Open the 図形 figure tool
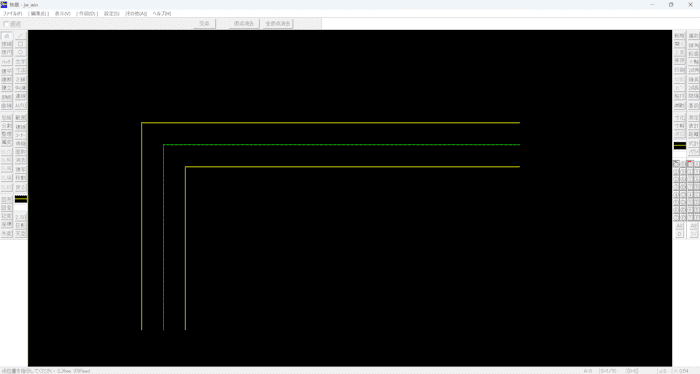This screenshot has width=700, height=374. [6, 199]
